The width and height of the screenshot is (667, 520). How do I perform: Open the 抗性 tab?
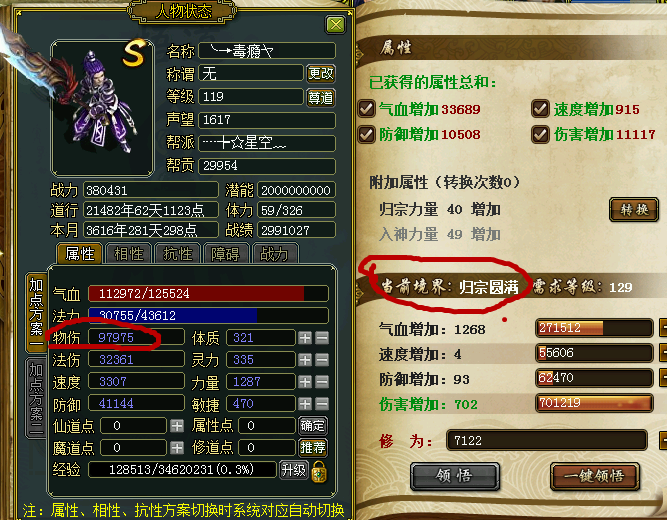[x=178, y=254]
